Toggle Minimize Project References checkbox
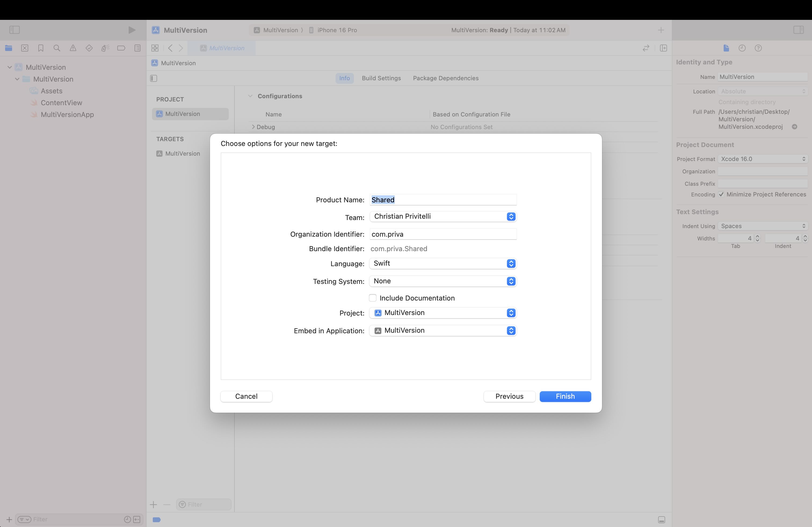The image size is (812, 527). click(x=721, y=194)
